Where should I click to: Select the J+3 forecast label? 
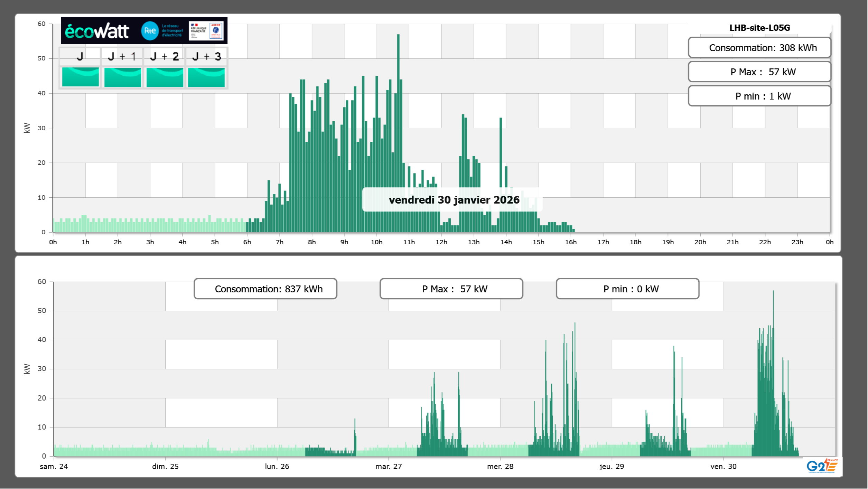click(206, 56)
